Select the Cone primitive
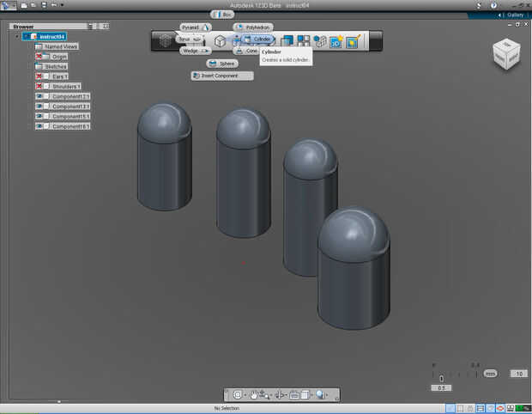Viewport: 532px width, 414px height. pyautogui.click(x=246, y=51)
